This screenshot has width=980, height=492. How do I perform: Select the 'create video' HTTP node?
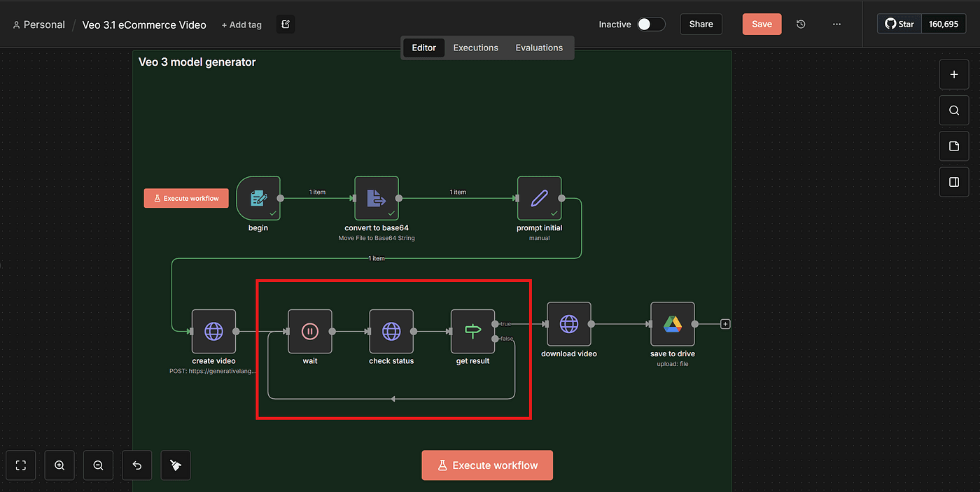click(x=213, y=332)
